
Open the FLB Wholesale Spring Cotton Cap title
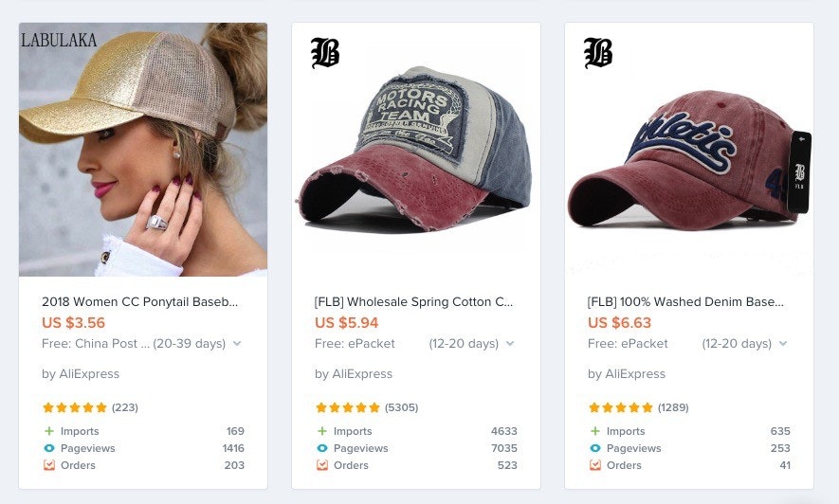[413, 302]
